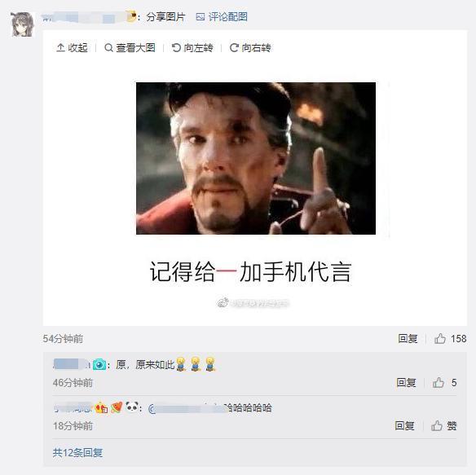Image resolution: width=476 pixels, height=475 pixels.
Task: Collapse the image with the 收起 icon
Action: [x=72, y=47]
